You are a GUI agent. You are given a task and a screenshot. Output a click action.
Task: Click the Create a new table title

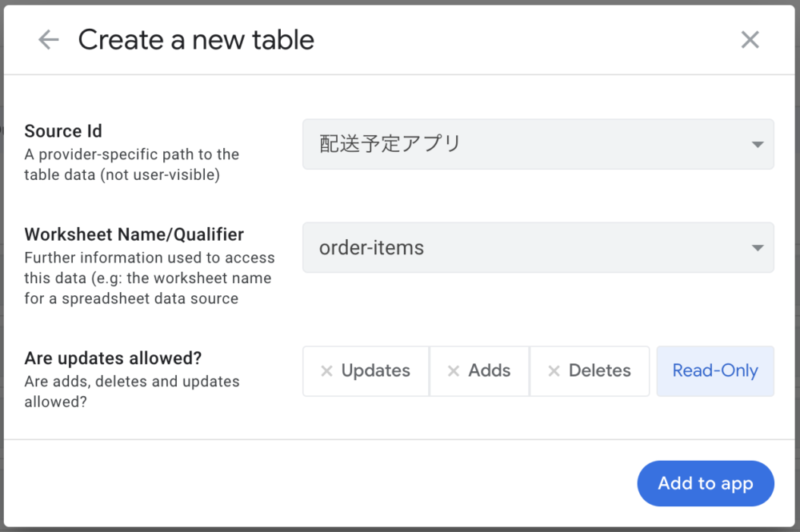click(x=196, y=40)
